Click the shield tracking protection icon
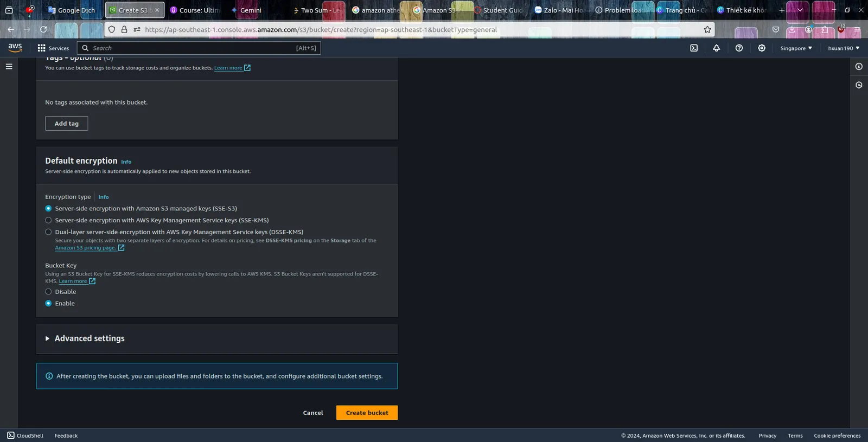The width and height of the screenshot is (868, 442). point(112,30)
